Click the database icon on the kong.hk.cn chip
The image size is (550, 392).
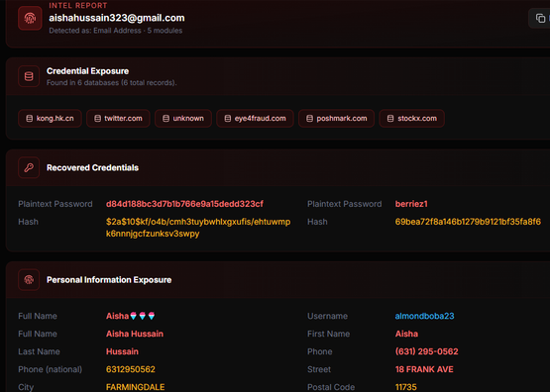[x=30, y=119]
